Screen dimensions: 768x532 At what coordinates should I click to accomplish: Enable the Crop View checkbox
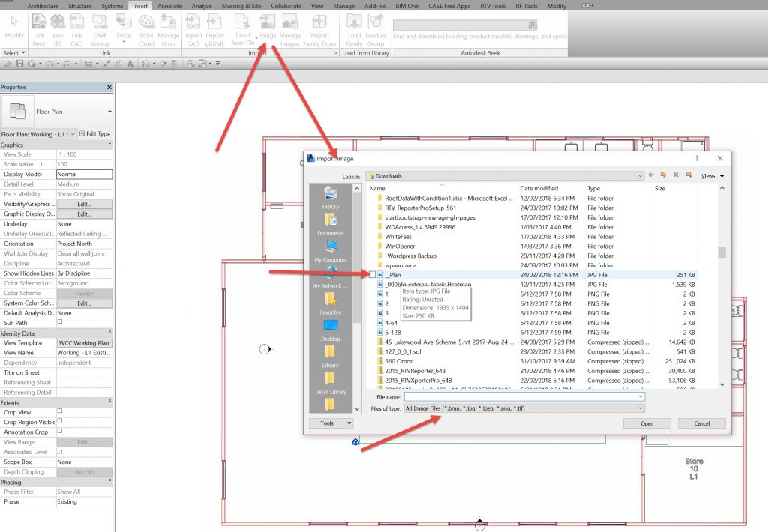click(x=60, y=411)
